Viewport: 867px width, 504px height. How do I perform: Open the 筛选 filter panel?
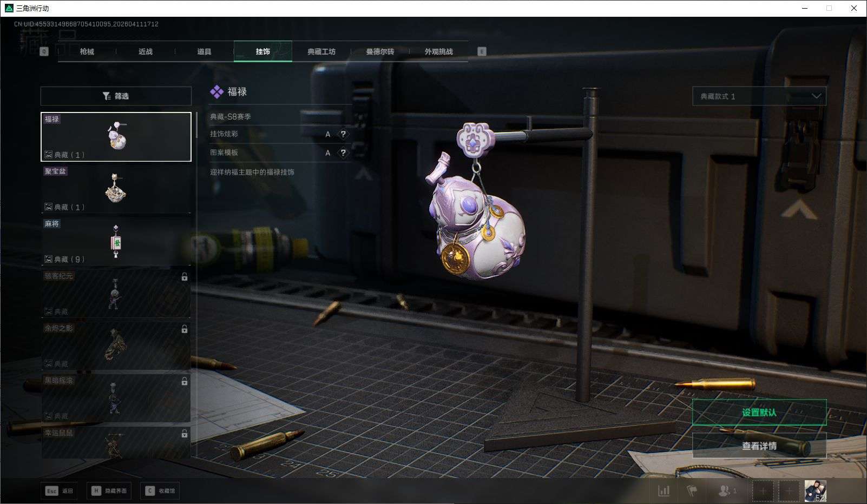click(116, 96)
